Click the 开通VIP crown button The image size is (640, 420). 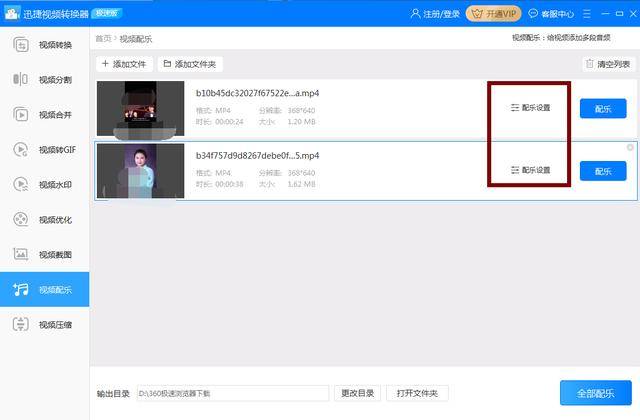[x=493, y=14]
